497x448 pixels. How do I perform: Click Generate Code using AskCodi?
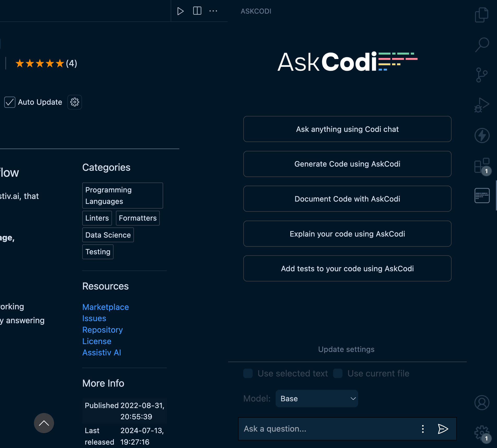pyautogui.click(x=347, y=164)
